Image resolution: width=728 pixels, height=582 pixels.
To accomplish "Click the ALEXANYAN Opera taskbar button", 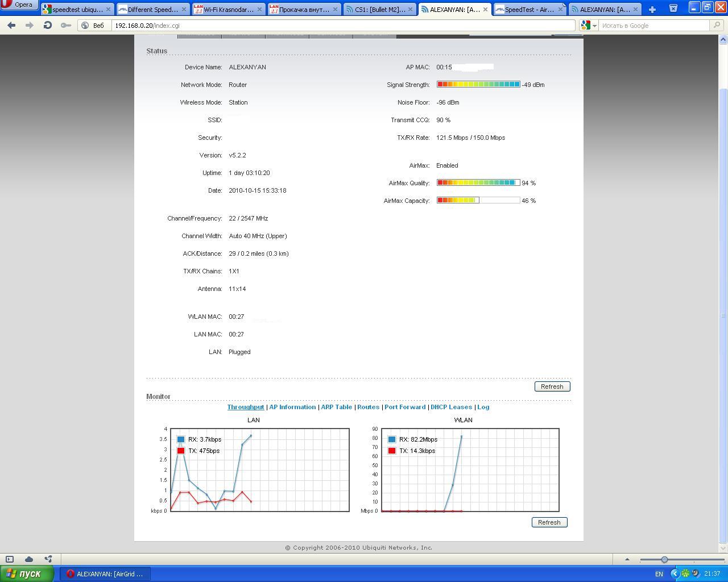I will click(105, 574).
